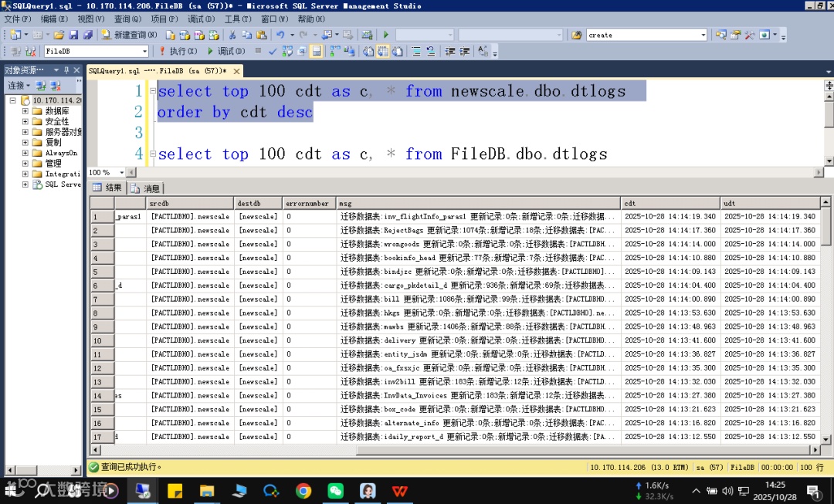Screen dimensions: 834x504
Task: Collapse the 10.170.114 server node
Action: [x=13, y=100]
